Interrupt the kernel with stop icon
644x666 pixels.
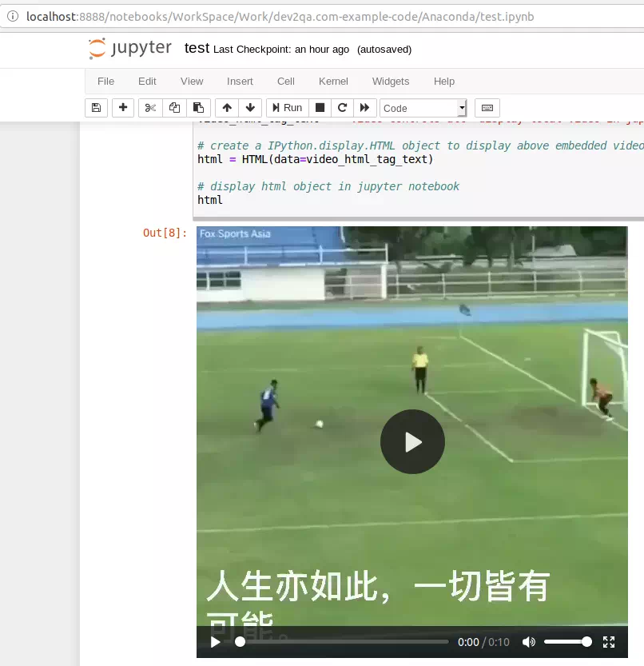(320, 108)
